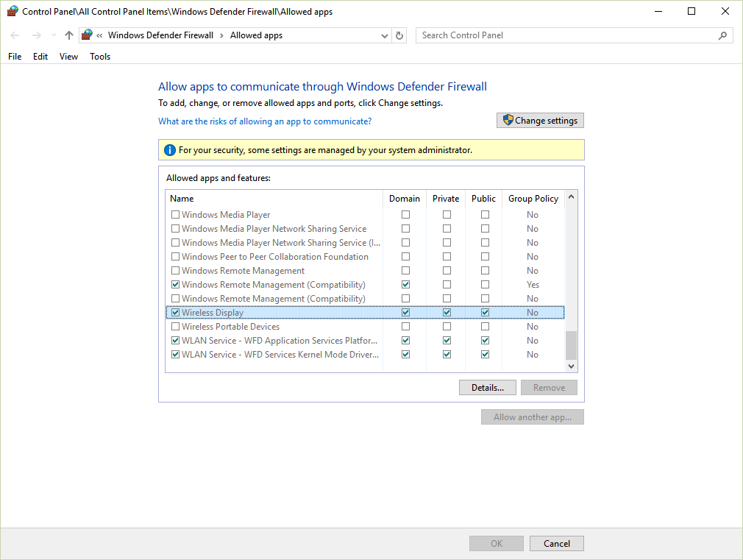Toggle the Wireless Display name checkbox
Viewport: 743px width, 560px height.
(175, 313)
